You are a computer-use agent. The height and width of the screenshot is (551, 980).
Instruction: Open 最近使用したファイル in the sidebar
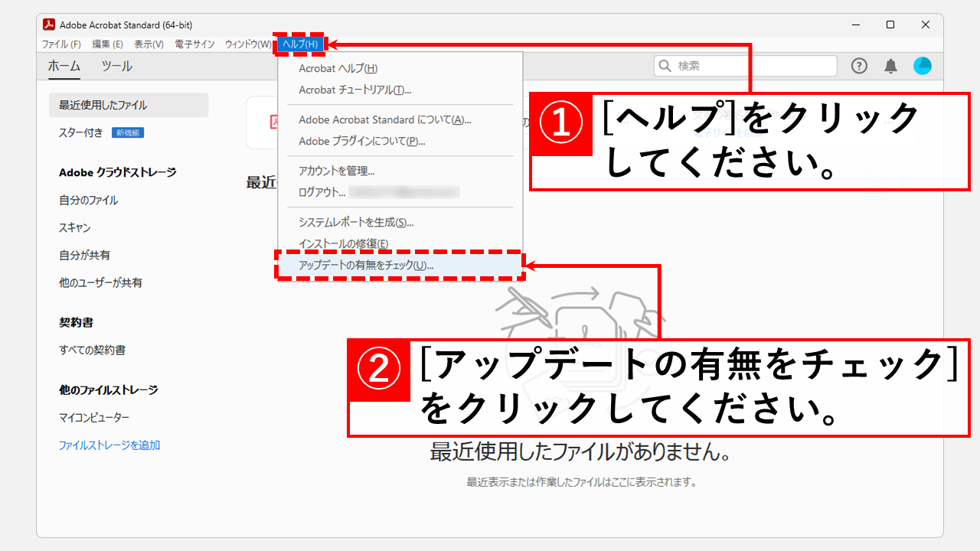point(102,105)
